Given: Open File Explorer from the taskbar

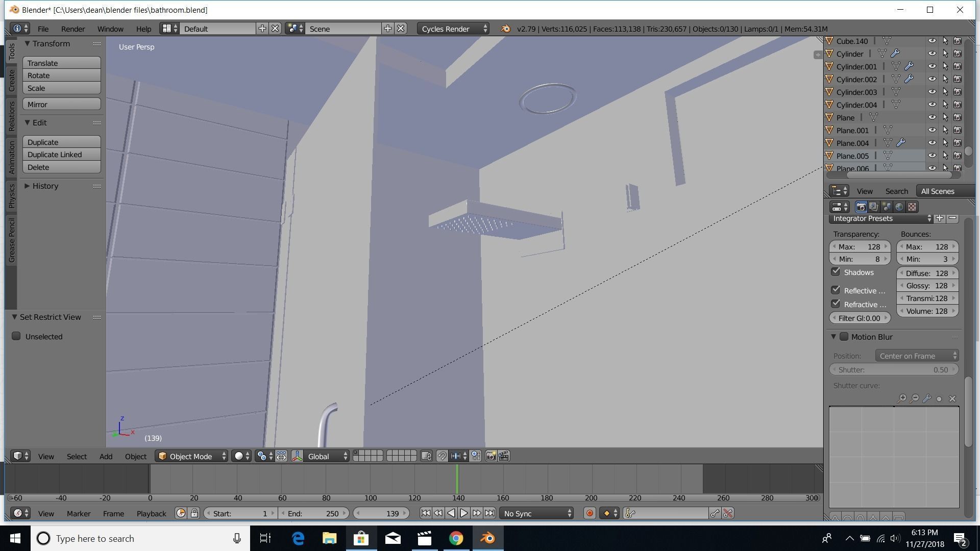Looking at the screenshot, I should (329, 538).
